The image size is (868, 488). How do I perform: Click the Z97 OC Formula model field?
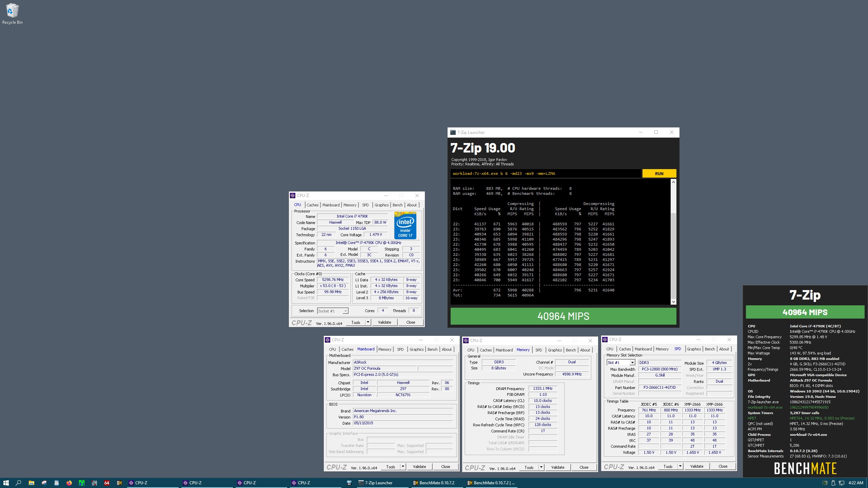(x=384, y=368)
